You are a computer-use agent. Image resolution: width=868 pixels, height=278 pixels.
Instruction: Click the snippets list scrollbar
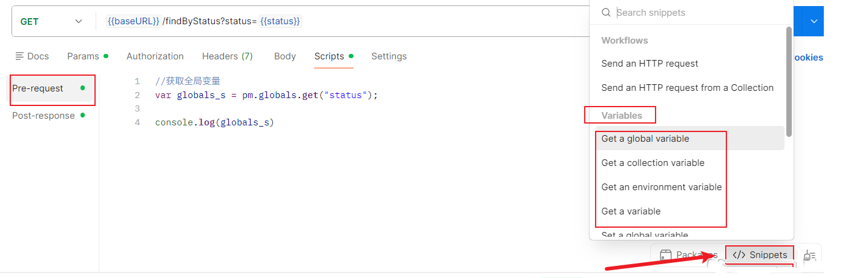[x=788, y=82]
